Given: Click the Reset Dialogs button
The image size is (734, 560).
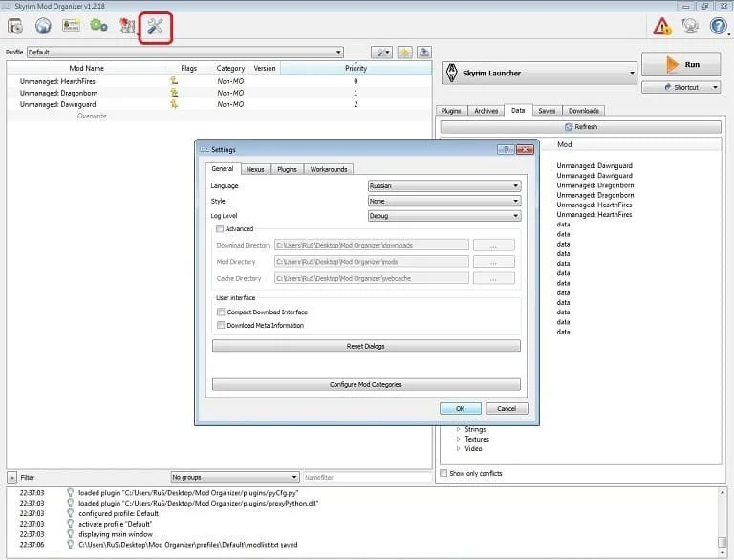Looking at the screenshot, I should click(366, 346).
